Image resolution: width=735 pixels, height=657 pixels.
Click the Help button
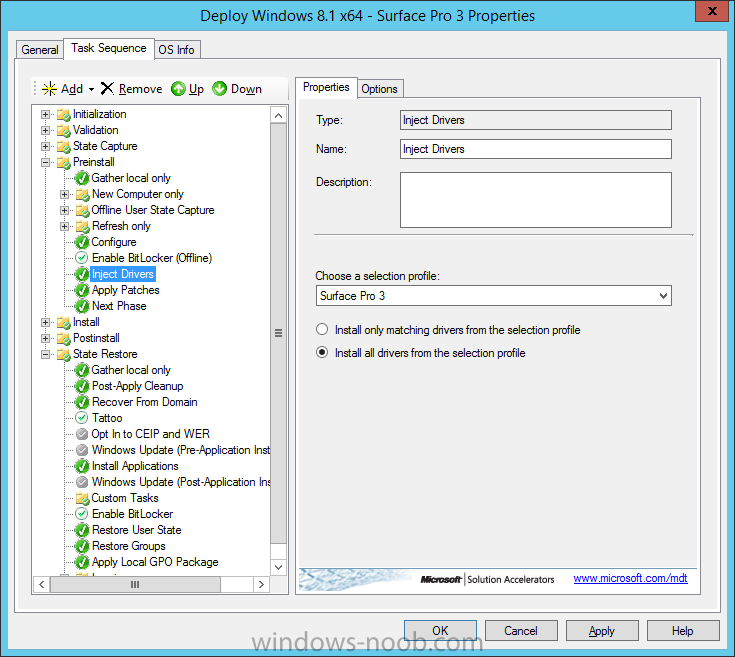682,630
